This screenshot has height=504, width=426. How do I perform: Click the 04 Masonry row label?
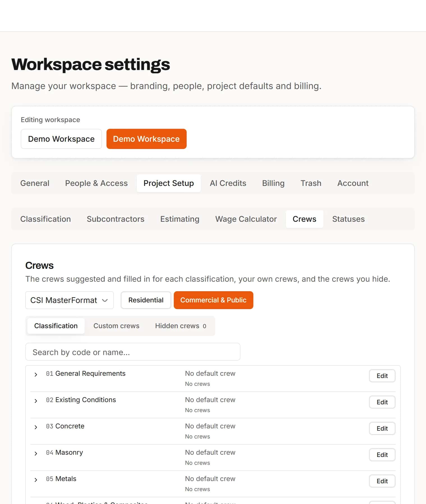pos(64,452)
